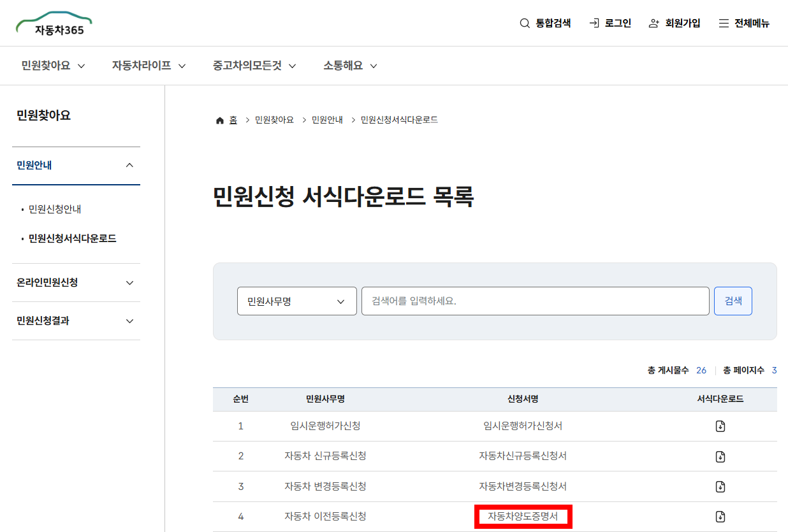The height and width of the screenshot is (532, 788).
Task: Click 민원신청서식다운로드 in the breadcrumb
Action: point(399,120)
